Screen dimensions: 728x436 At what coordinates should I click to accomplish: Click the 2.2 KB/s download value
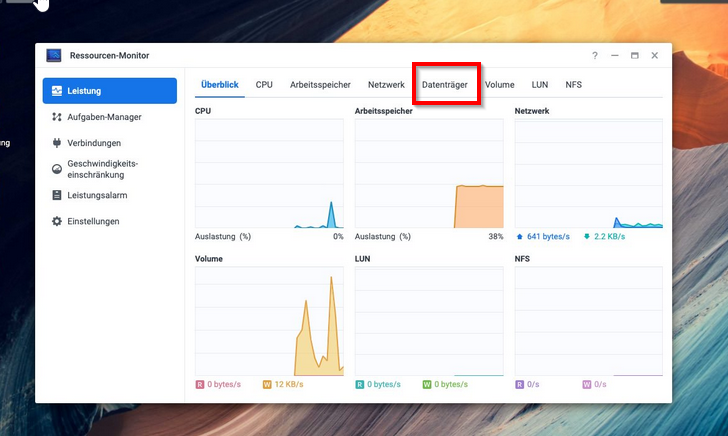click(x=610, y=236)
